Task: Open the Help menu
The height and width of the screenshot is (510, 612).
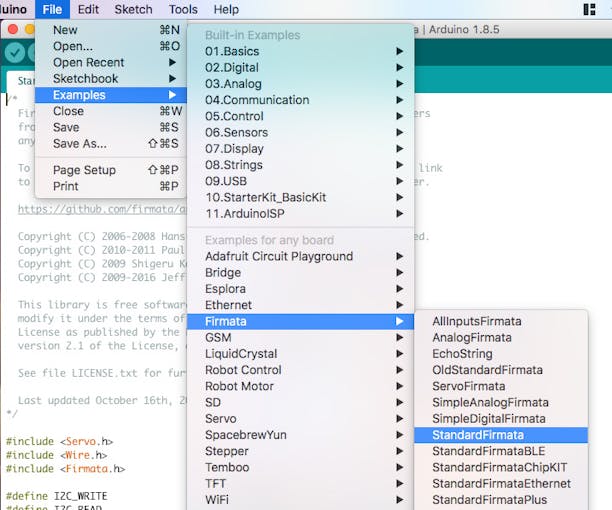Action: click(226, 9)
